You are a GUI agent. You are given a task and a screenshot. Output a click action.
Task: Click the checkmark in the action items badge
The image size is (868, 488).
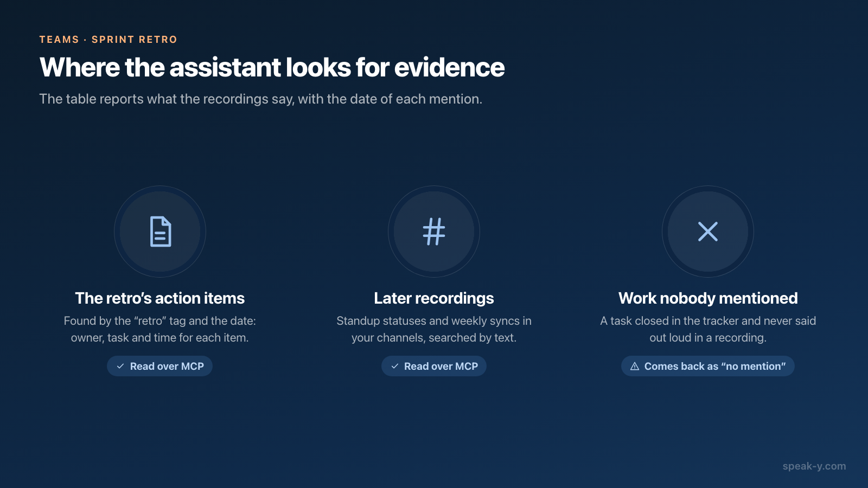120,366
